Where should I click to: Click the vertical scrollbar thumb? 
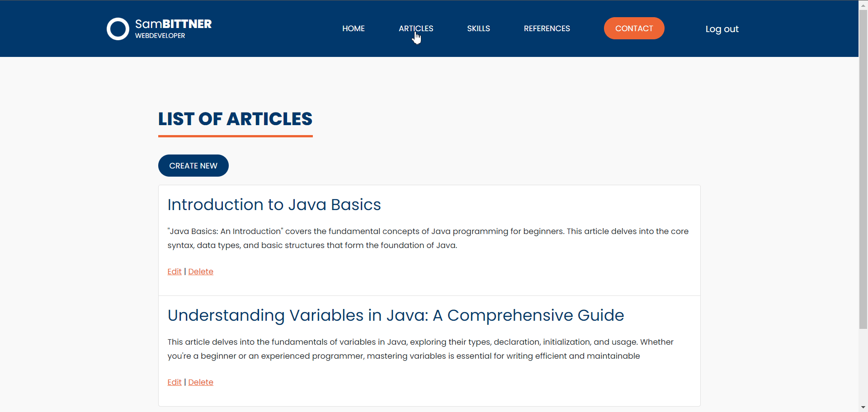click(x=863, y=167)
